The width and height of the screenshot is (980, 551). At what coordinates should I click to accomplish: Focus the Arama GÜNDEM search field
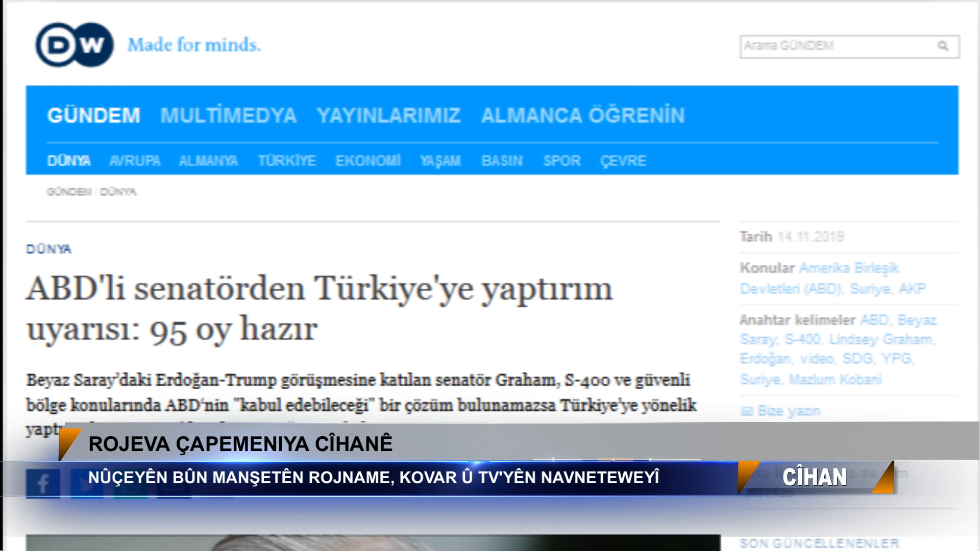point(849,46)
